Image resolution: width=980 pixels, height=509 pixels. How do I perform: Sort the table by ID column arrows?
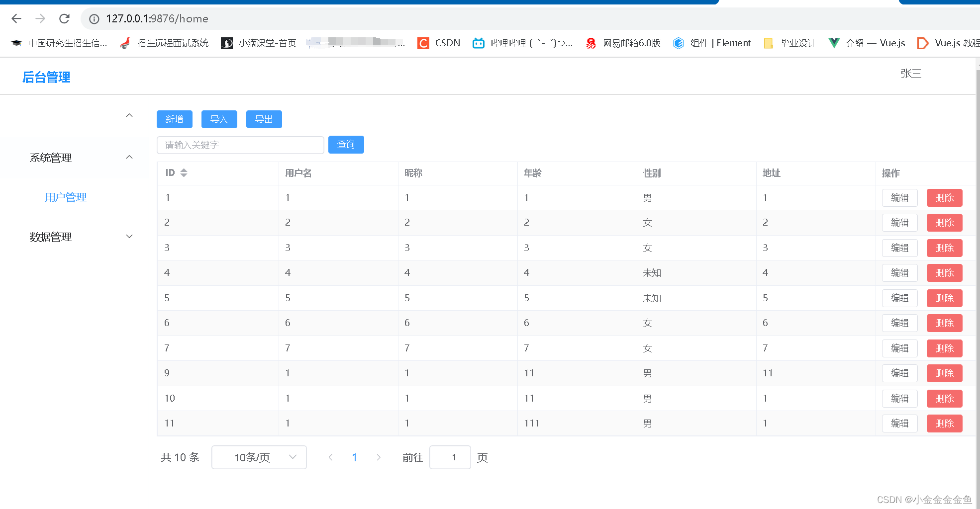tap(184, 172)
